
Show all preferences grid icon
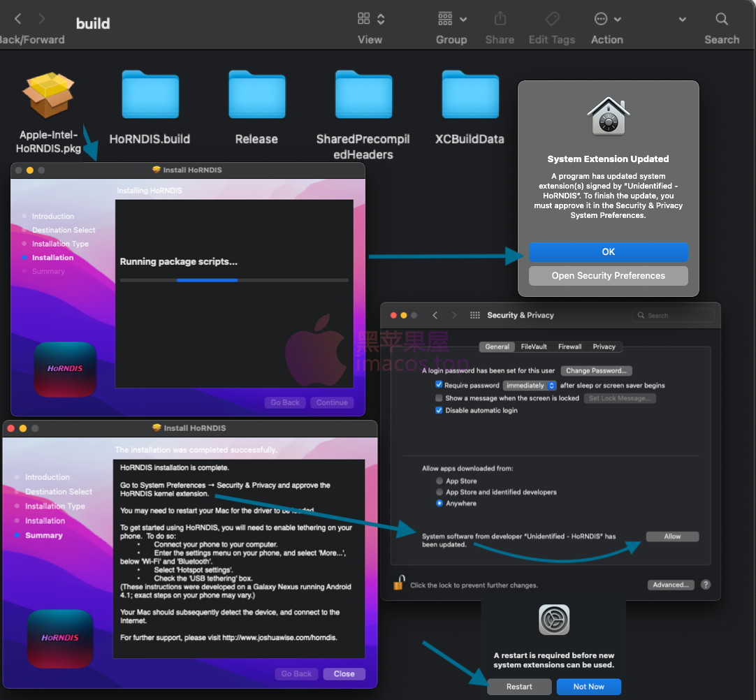(x=475, y=315)
